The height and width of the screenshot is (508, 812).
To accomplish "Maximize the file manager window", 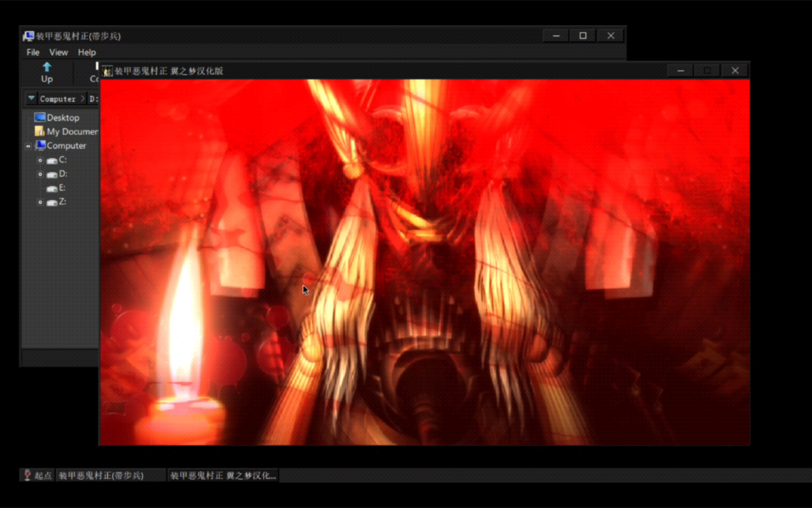I will click(583, 36).
